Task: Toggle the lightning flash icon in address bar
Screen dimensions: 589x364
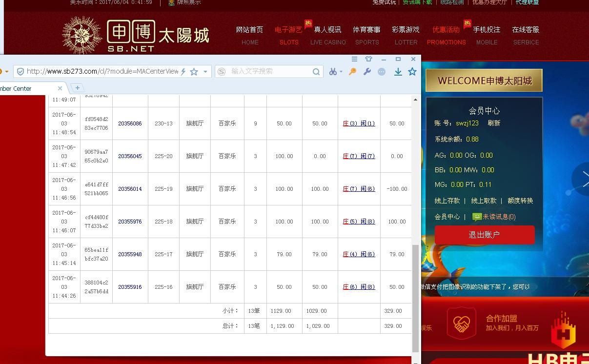Action: (183, 71)
